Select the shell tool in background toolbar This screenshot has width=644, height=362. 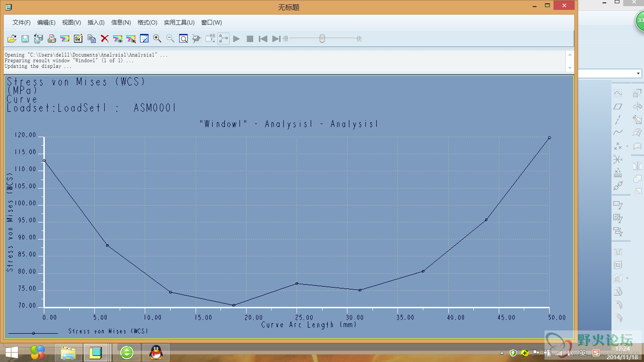[618, 265]
